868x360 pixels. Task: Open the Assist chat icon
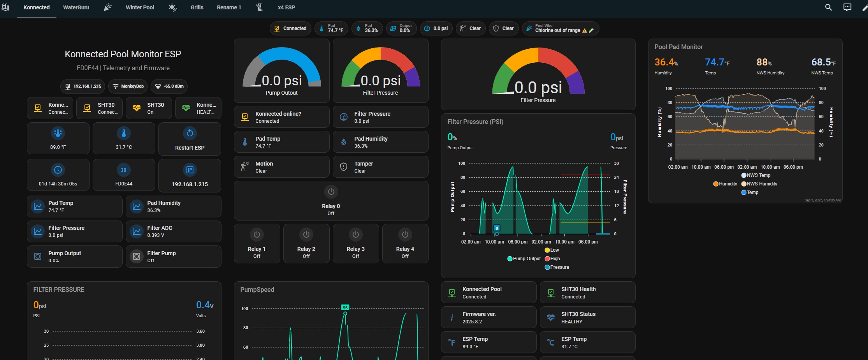(847, 7)
